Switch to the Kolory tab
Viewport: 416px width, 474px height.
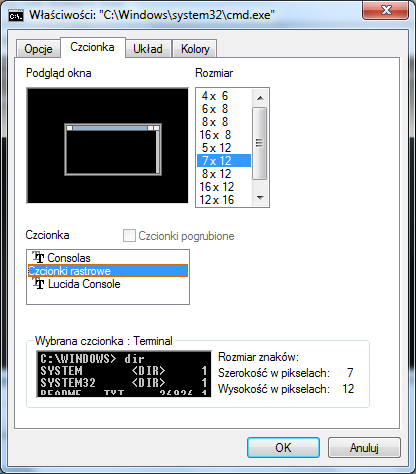click(x=195, y=49)
